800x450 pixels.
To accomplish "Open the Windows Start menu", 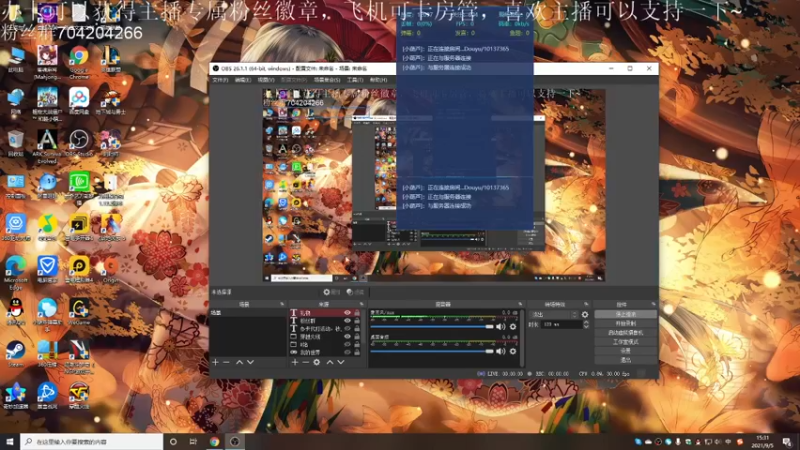I will [x=10, y=442].
